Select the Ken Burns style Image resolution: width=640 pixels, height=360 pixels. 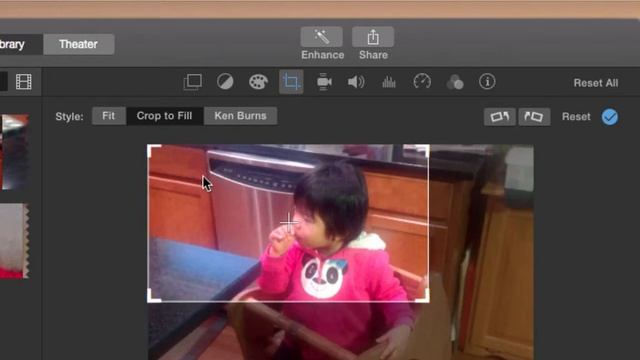240,116
